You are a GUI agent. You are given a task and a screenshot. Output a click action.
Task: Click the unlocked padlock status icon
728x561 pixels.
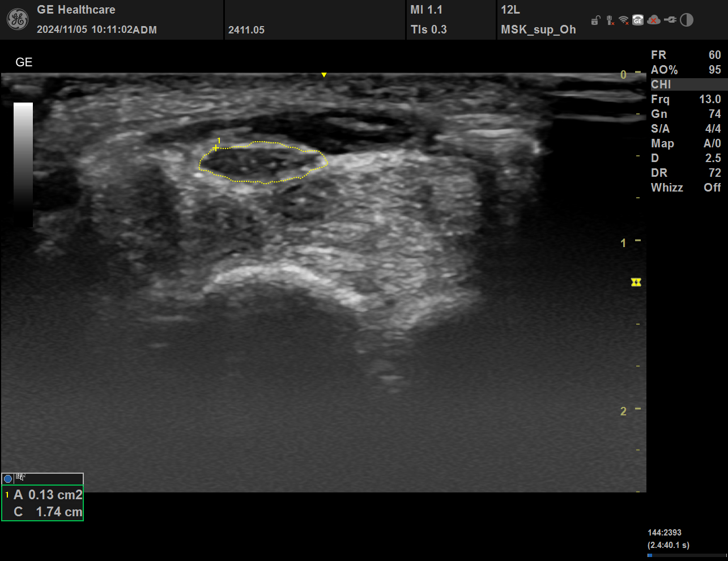pos(595,20)
